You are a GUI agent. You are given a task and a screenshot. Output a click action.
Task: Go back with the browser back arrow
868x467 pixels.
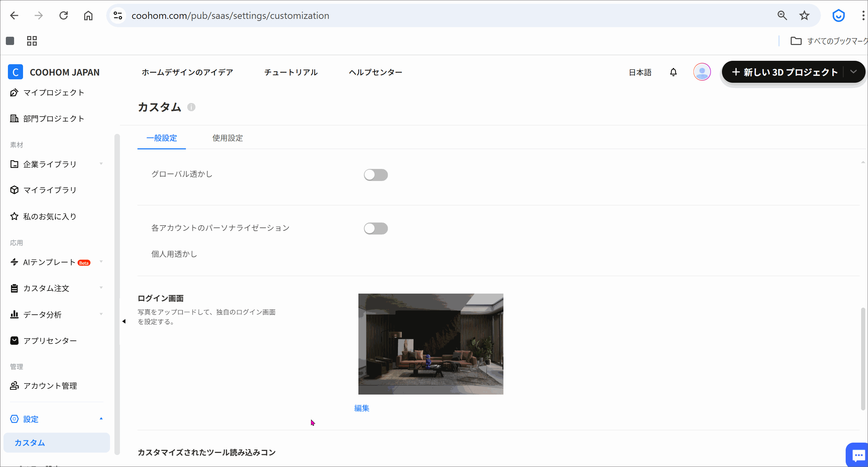[14, 15]
